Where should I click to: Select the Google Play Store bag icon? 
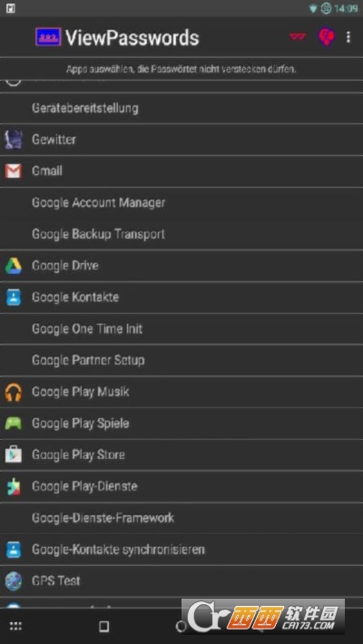(13, 454)
